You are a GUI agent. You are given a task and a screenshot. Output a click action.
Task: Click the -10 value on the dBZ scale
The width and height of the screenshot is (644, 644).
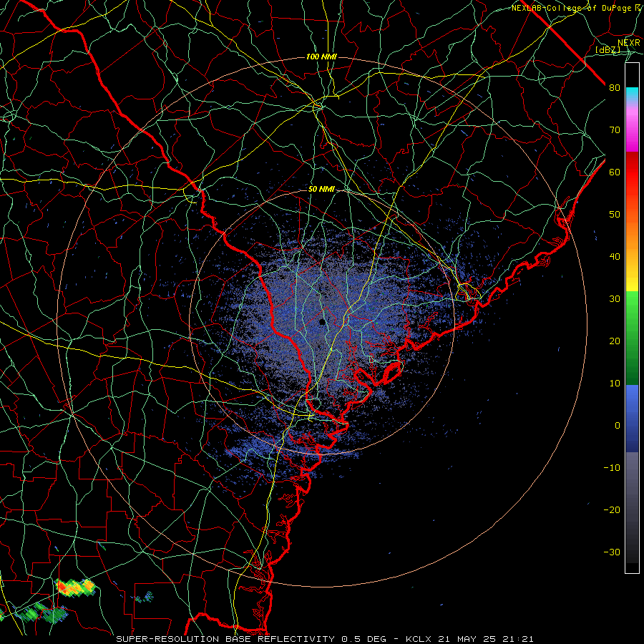[x=612, y=468]
